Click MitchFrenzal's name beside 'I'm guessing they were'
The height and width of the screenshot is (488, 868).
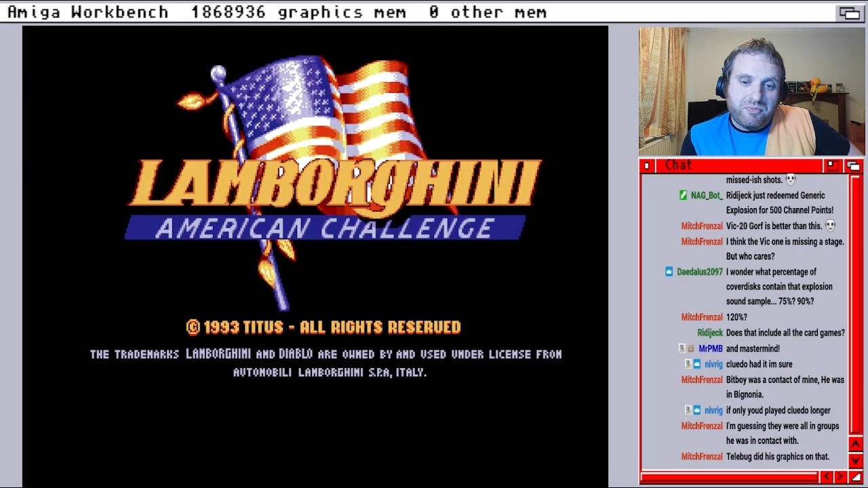click(702, 426)
